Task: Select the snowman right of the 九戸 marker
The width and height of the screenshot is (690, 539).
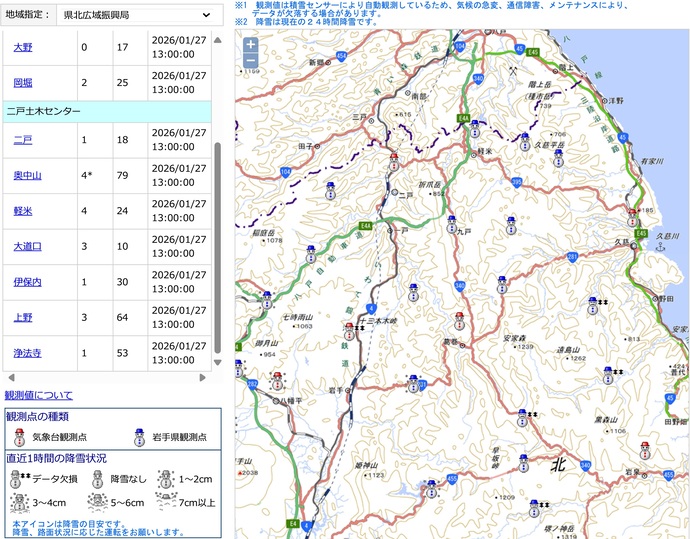Action: [510, 226]
